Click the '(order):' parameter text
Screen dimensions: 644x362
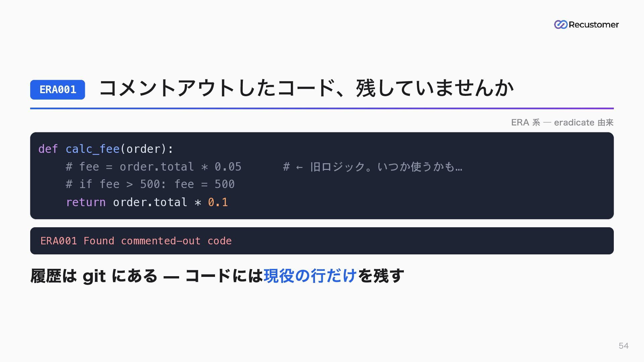(x=147, y=149)
